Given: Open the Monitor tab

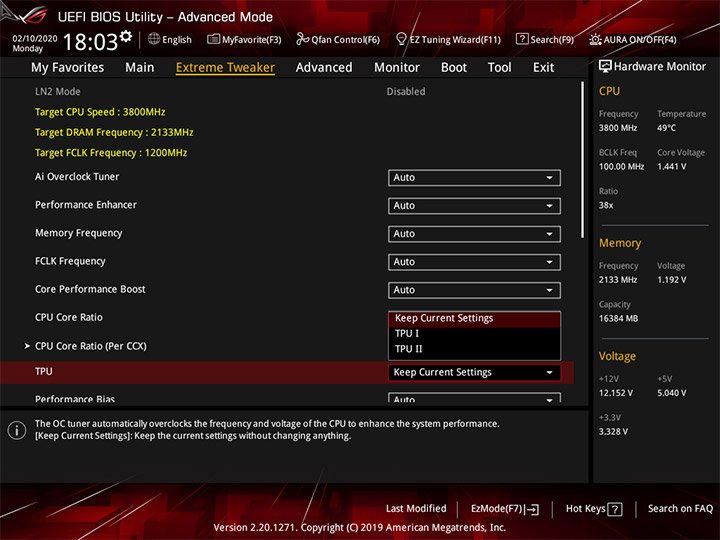Looking at the screenshot, I should 397,68.
